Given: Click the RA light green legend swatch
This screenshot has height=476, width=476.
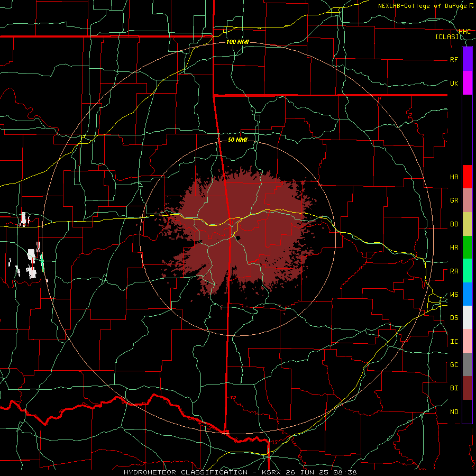Looking at the screenshot, I should 467,271.
